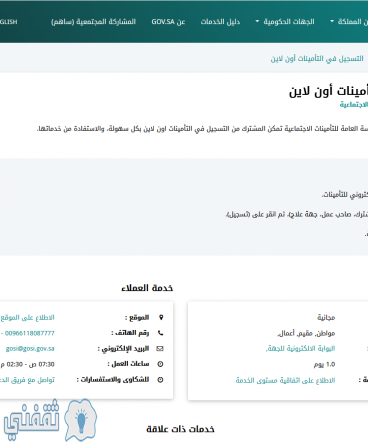Image resolution: width=368 pixels, height=445 pixels.
Task: Click the الشكاوى والاستفسارات : label
Action: click(113, 380)
